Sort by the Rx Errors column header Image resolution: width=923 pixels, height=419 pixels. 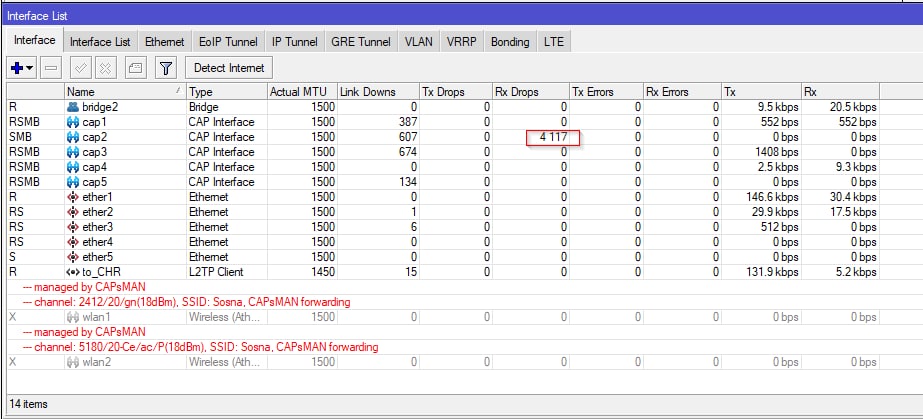pos(682,92)
